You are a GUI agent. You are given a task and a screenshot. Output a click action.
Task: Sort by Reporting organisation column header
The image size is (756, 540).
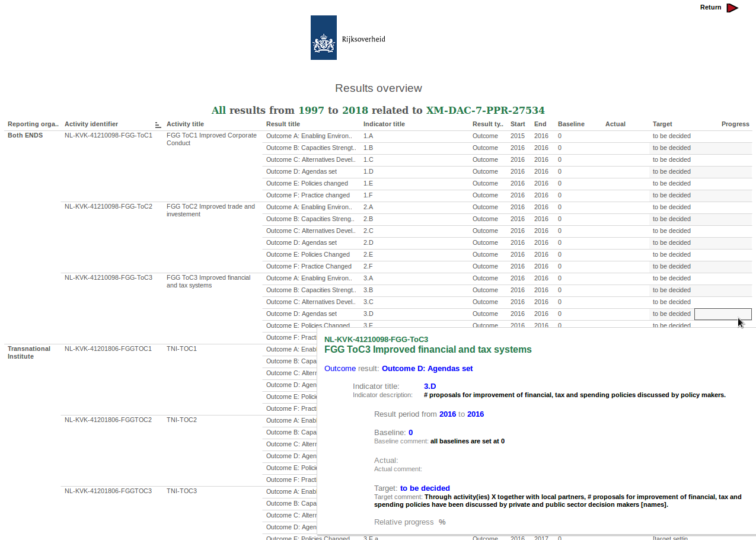pos(33,124)
